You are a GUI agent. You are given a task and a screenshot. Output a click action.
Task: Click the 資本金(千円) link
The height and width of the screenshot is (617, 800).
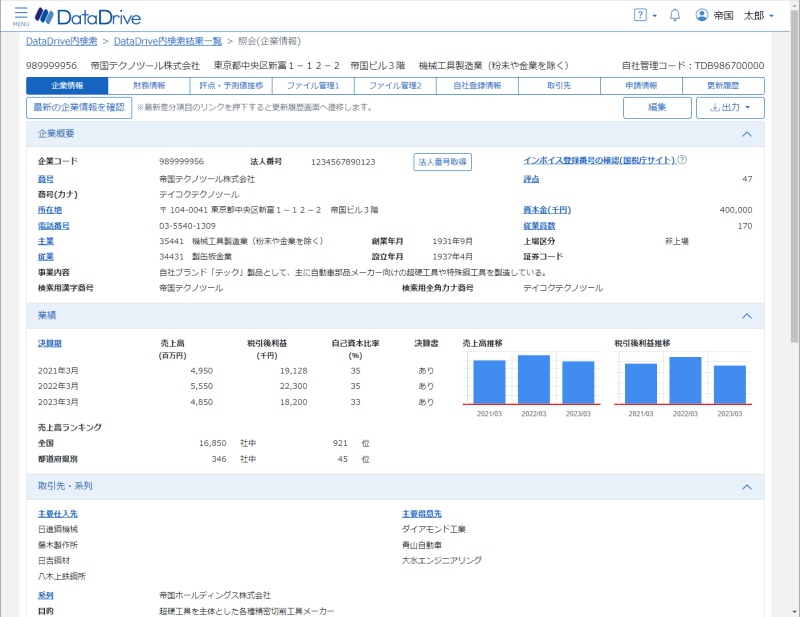point(547,210)
